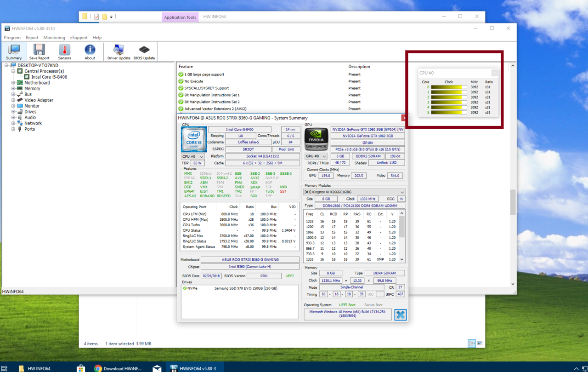Expand the Drives node
The height and width of the screenshot is (372, 588).
(x=13, y=112)
